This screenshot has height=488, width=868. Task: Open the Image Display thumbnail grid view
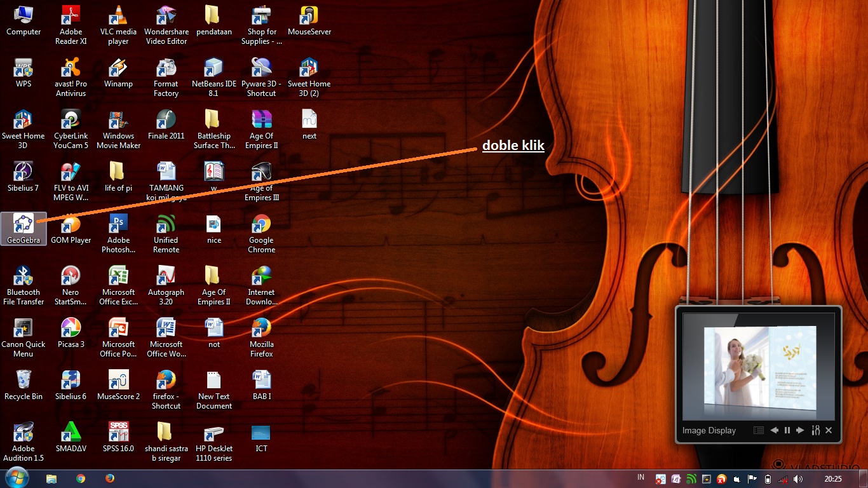tap(758, 430)
